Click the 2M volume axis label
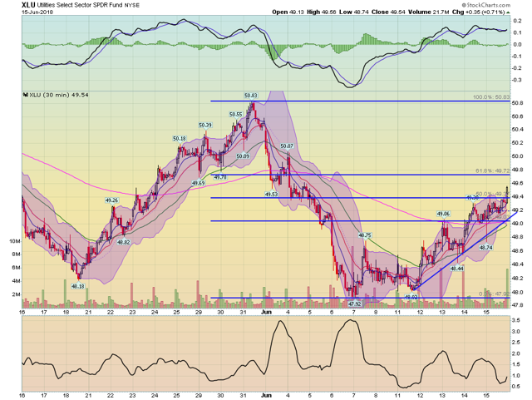 [x=16, y=294]
